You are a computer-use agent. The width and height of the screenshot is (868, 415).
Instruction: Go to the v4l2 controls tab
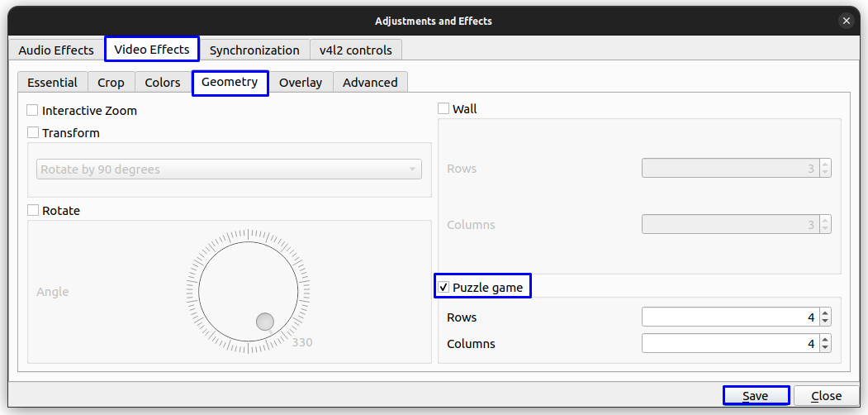pos(357,50)
